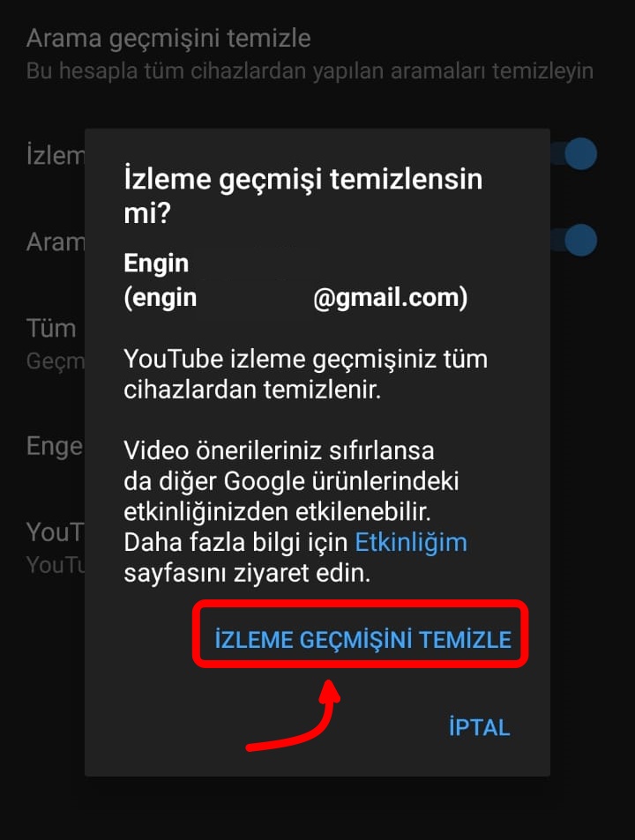Cancel the dialog with İPTAL
Viewport: 635px width, 840px height.
(479, 726)
